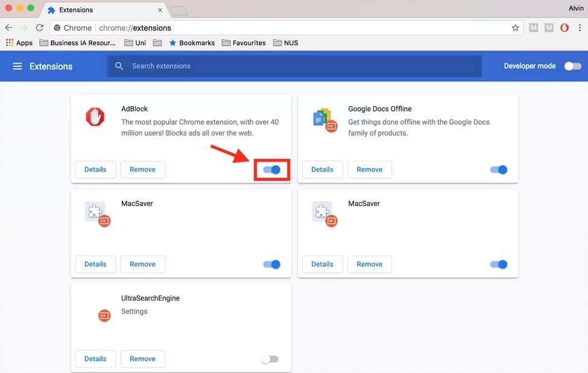The image size is (588, 373).
Task: Remove the UltraSearchEngine extension
Action: pos(142,359)
